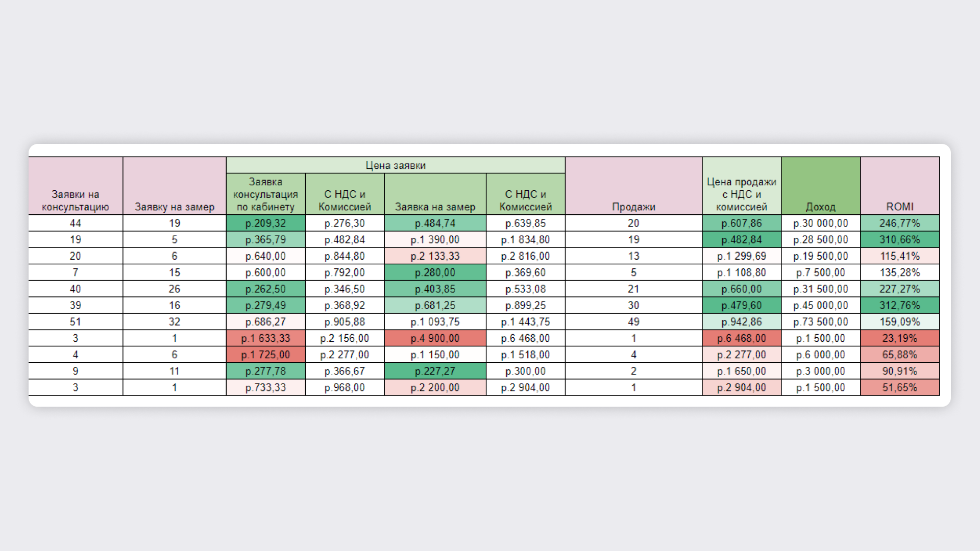The width and height of the screenshot is (980, 551).
Task: Select the 'ROMI' column header
Action: point(900,186)
